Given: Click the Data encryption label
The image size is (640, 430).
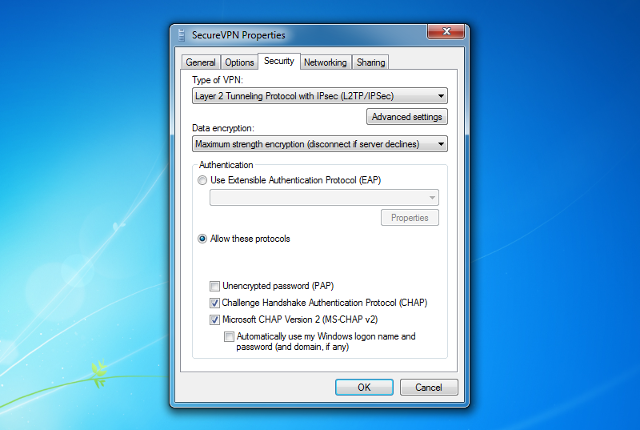Looking at the screenshot, I should (x=223, y=128).
